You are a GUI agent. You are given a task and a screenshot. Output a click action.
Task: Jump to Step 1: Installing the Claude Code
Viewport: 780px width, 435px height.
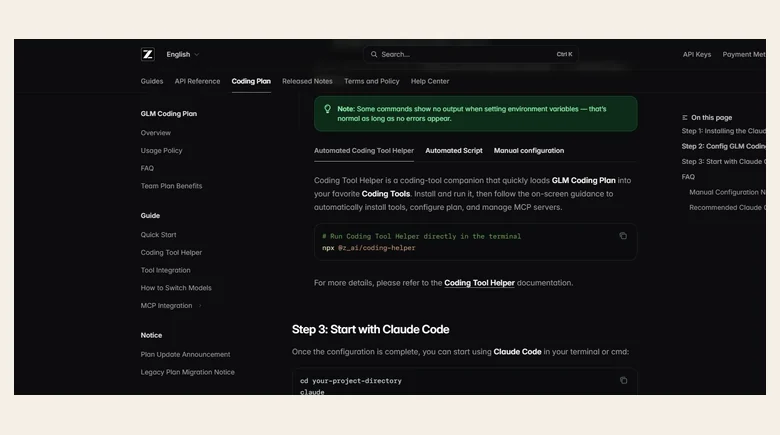pyautogui.click(x=724, y=131)
